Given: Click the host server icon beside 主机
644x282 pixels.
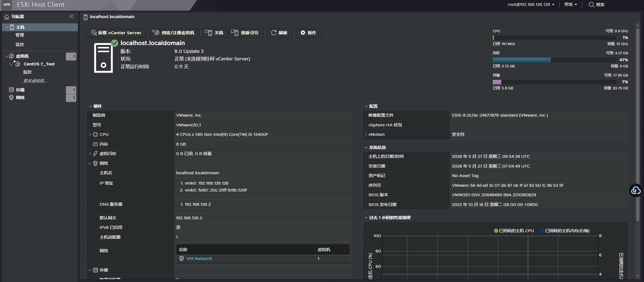Looking at the screenshot, I should tap(12, 27).
